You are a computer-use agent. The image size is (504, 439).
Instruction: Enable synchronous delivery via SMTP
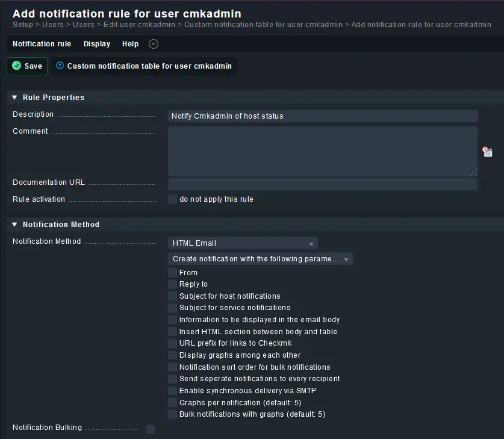172,390
